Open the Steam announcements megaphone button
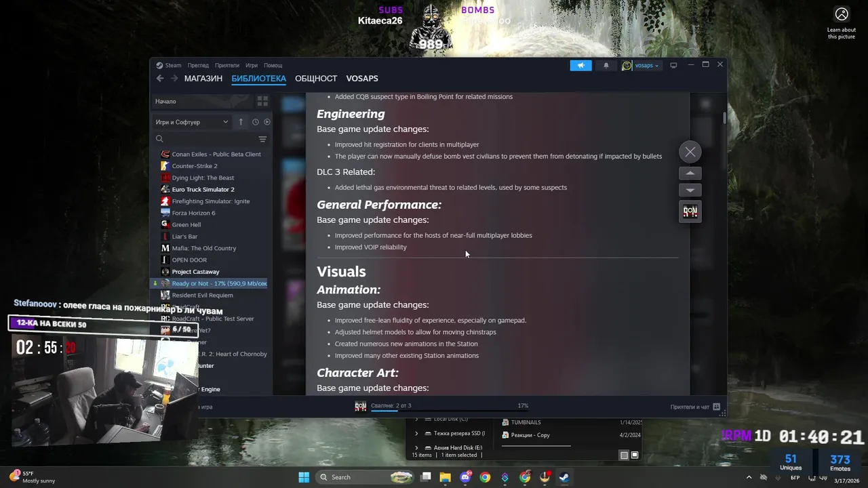 click(x=580, y=65)
